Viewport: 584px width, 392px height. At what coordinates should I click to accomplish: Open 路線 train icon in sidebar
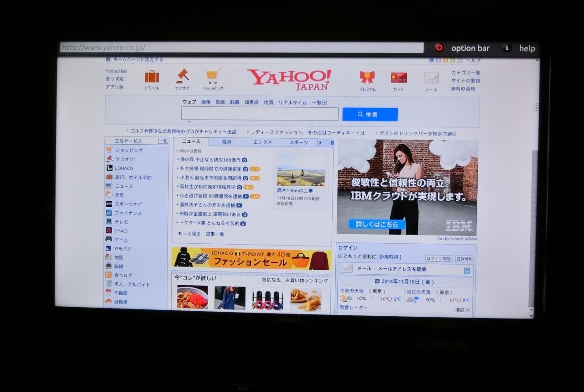click(109, 266)
